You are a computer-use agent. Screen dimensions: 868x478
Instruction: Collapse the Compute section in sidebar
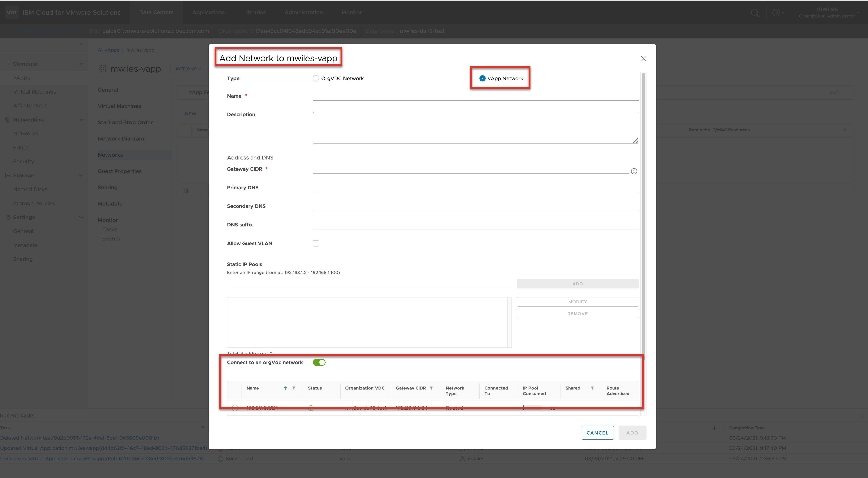click(x=81, y=64)
